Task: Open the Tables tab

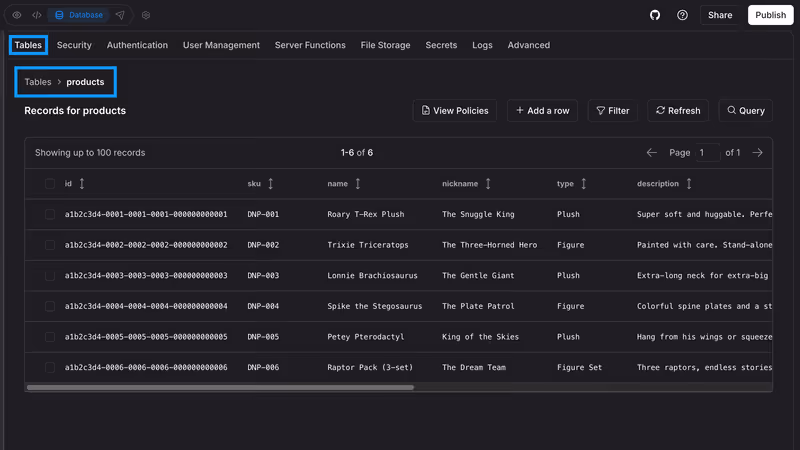Action: [x=28, y=45]
